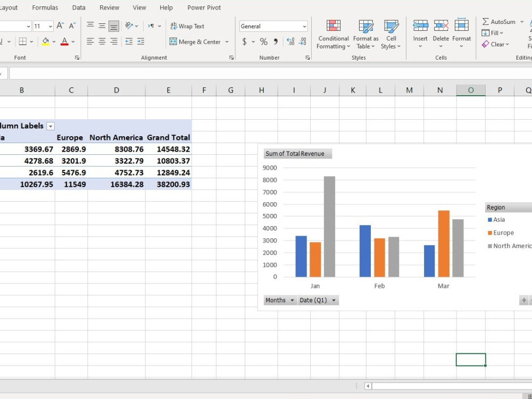Viewport: 532px width, 399px height.
Task: Open the Clear menu
Action: coord(495,44)
